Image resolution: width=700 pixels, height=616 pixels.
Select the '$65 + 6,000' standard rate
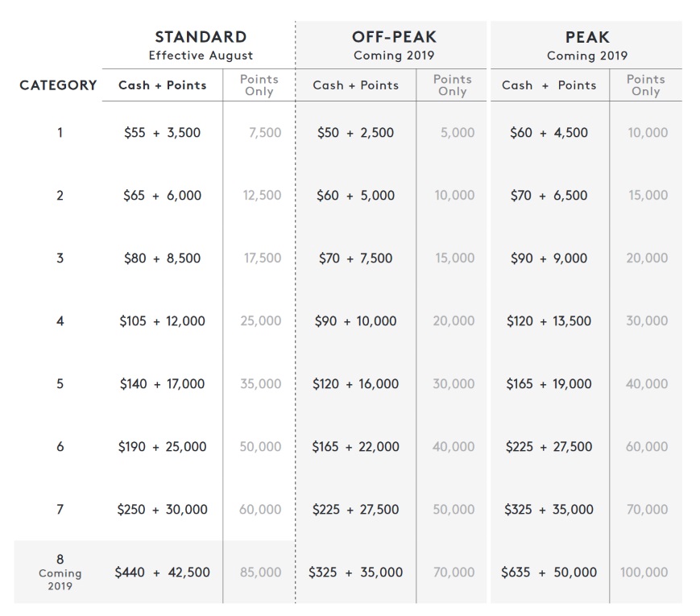(162, 196)
